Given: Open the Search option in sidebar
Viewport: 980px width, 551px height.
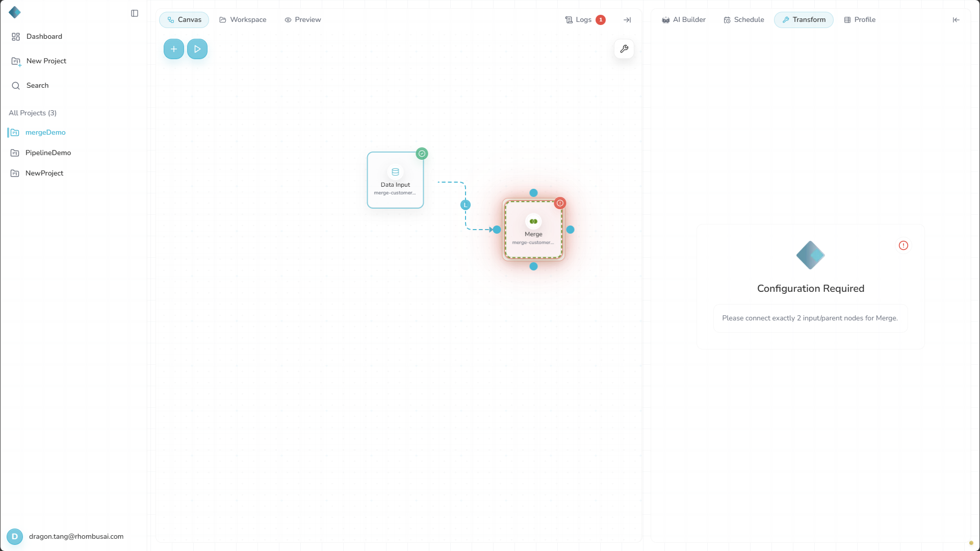Looking at the screenshot, I should pyautogui.click(x=30, y=86).
